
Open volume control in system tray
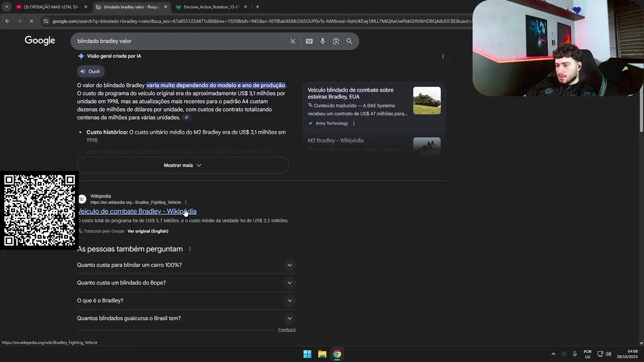pyautogui.click(x=608, y=354)
